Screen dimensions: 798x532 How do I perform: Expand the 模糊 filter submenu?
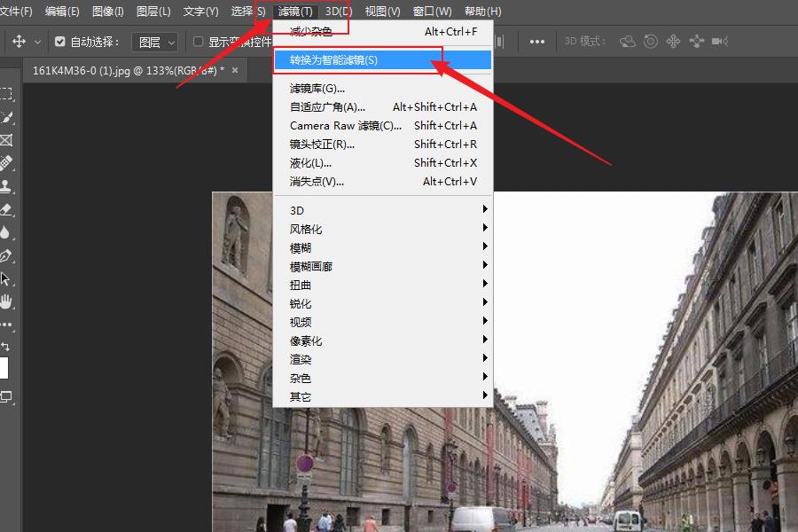tap(300, 247)
